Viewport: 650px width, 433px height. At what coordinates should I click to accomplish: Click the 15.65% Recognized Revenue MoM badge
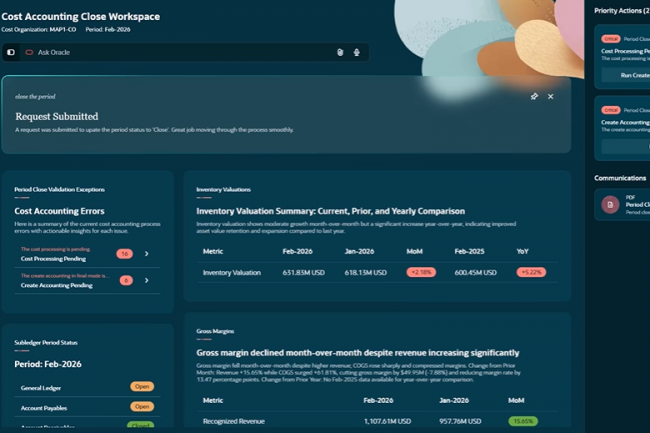click(523, 421)
